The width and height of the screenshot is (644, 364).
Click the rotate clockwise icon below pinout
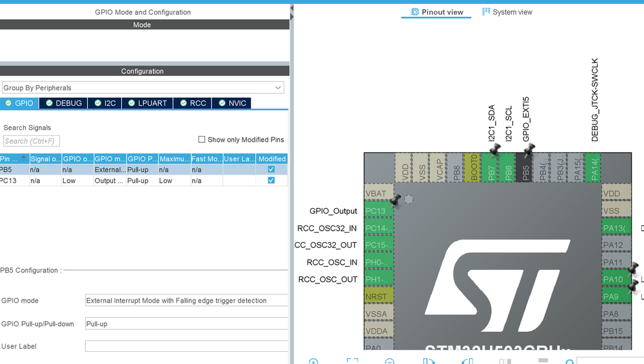click(429, 361)
